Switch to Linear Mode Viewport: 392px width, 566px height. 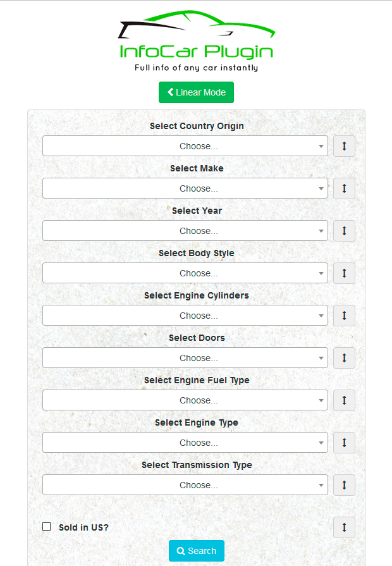point(196,92)
